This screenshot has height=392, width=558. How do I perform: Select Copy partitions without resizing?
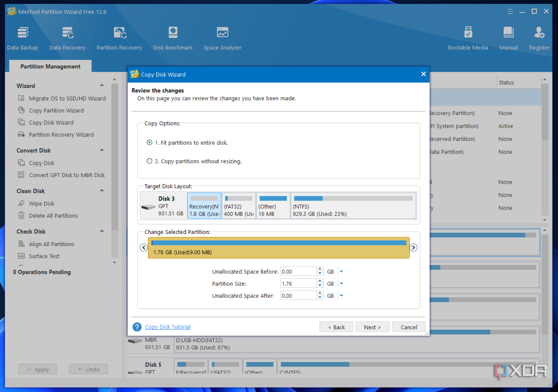tap(194, 161)
